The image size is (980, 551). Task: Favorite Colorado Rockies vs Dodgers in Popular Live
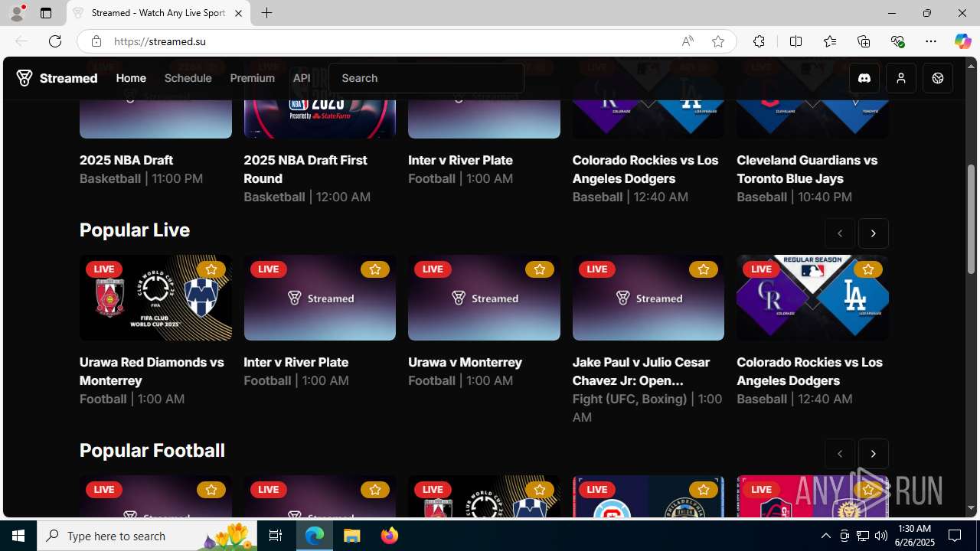tap(867, 269)
